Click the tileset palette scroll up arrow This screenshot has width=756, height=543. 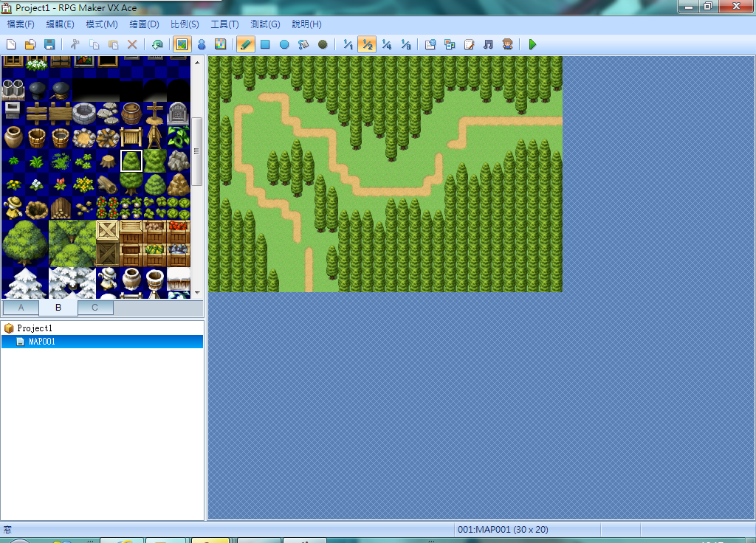pos(197,63)
